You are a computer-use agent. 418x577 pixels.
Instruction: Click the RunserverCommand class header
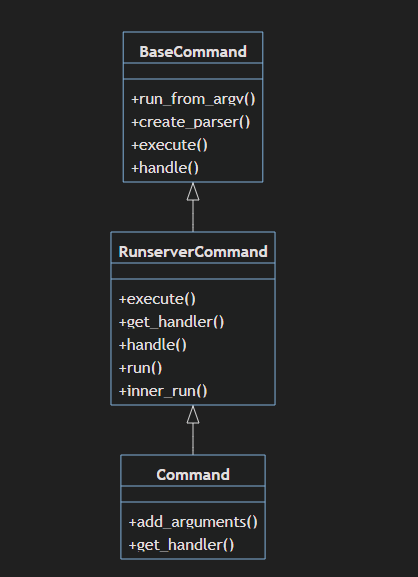(x=193, y=252)
